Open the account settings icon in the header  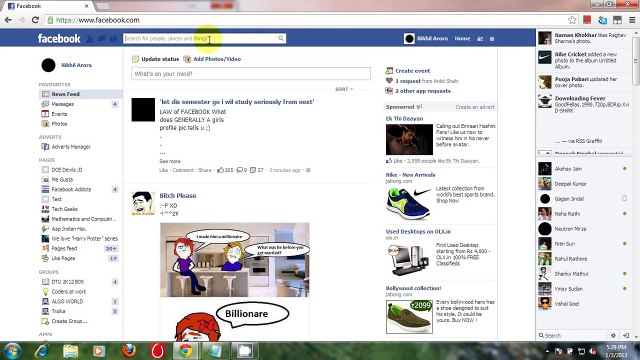[492, 39]
